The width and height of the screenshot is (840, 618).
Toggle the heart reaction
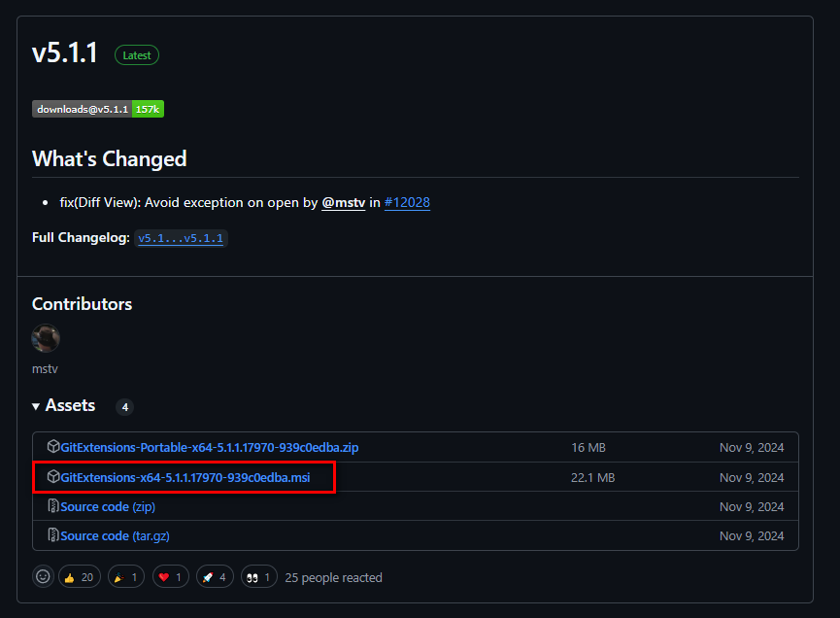[x=170, y=577]
